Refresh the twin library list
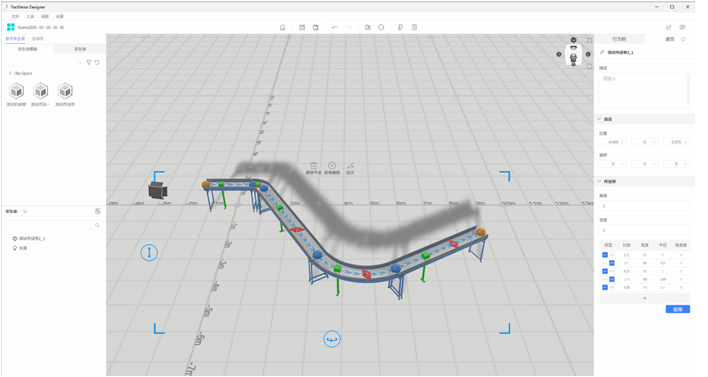Viewport: 708px width, 377px height. [x=97, y=62]
